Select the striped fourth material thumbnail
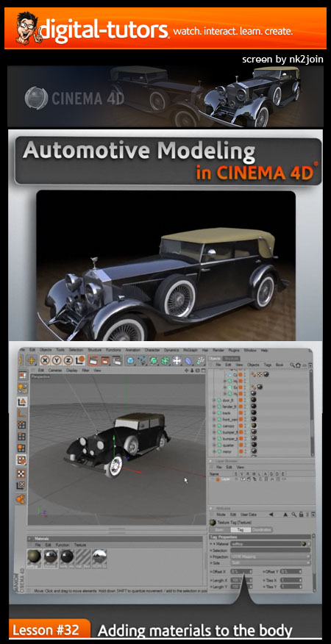Screen dimensions: 331x644 coord(83,558)
